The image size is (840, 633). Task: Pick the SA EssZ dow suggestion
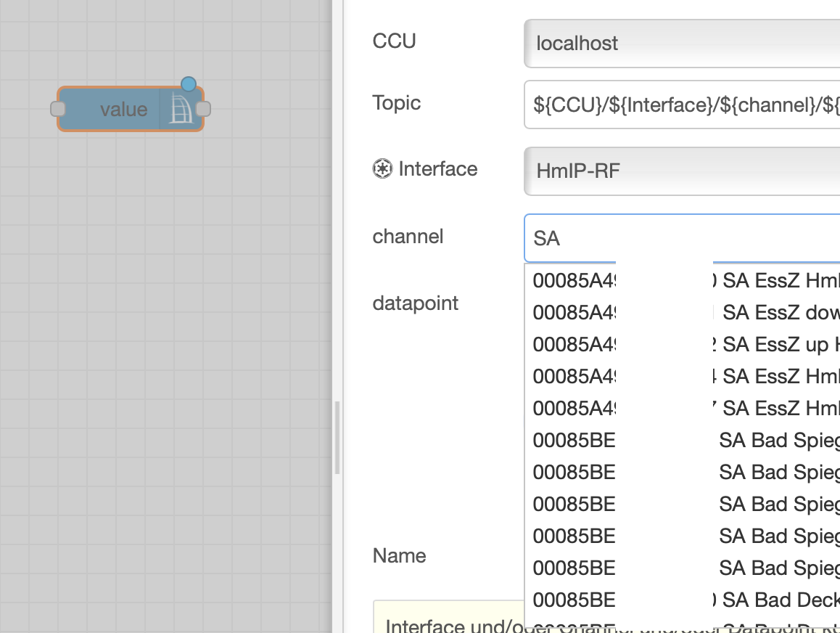[x=683, y=312]
